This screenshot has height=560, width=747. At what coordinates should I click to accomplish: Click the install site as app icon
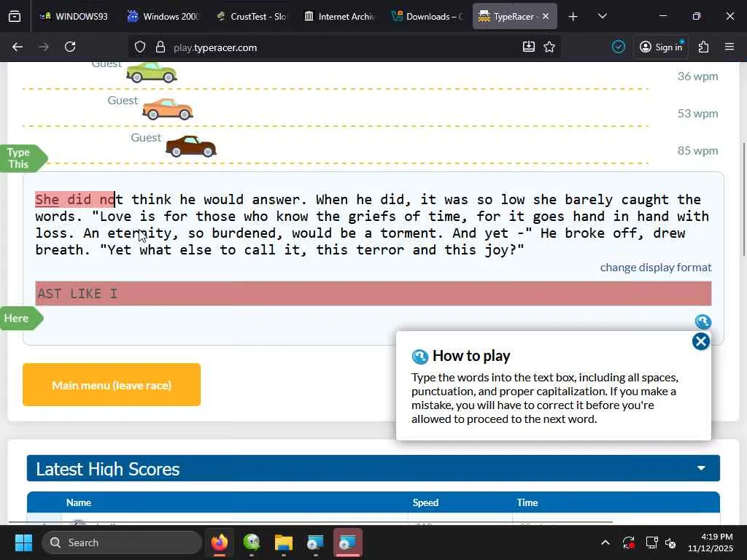[529, 47]
